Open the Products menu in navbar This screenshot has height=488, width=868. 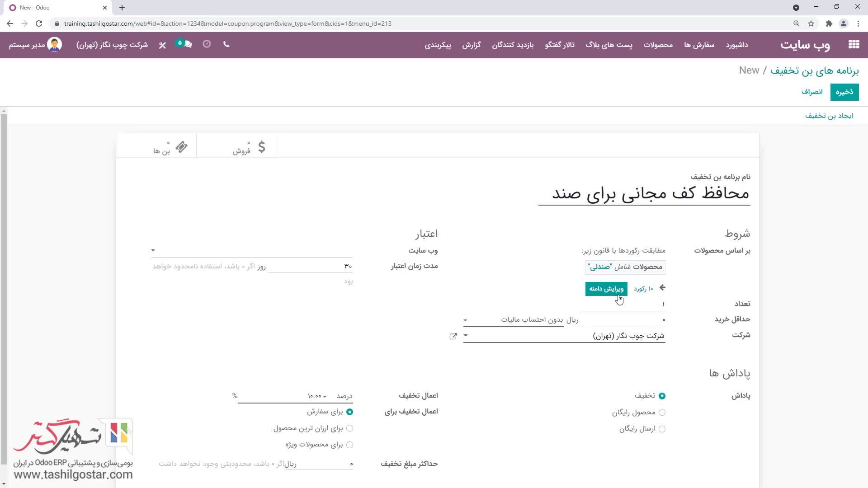658,45
